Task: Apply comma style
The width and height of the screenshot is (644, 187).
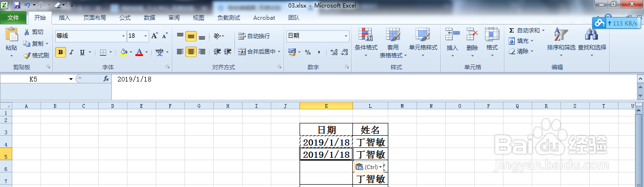Action: click(x=319, y=52)
